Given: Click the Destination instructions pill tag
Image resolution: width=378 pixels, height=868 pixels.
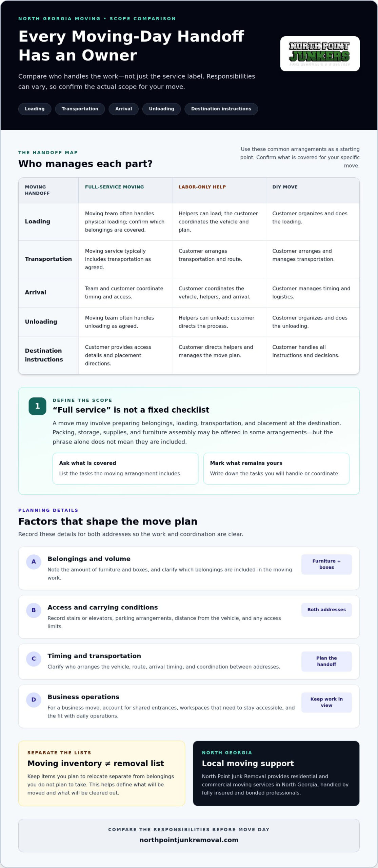Looking at the screenshot, I should pos(221,109).
